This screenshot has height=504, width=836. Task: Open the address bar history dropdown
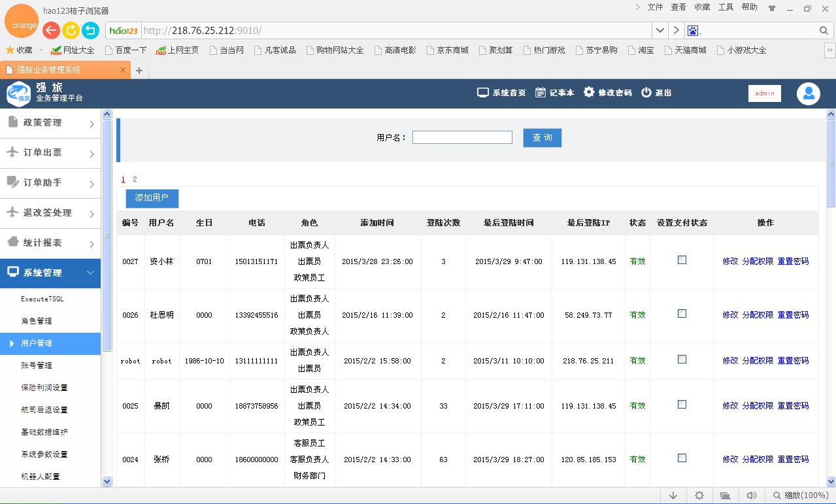[660, 31]
